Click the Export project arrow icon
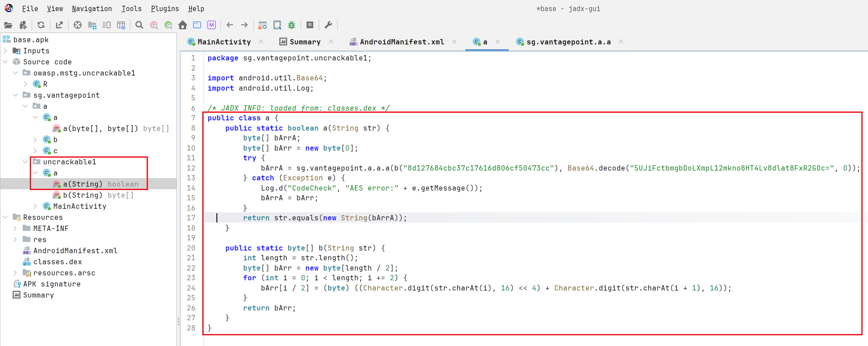The width and height of the screenshot is (868, 346). pyautogui.click(x=59, y=25)
